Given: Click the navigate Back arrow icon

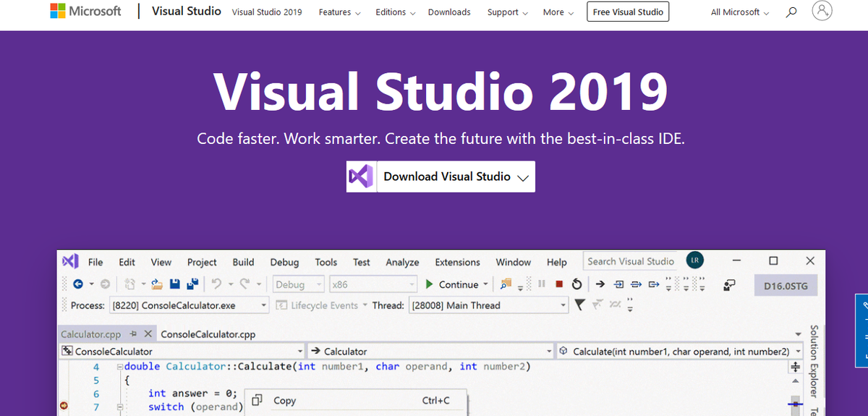Looking at the screenshot, I should 78,284.
